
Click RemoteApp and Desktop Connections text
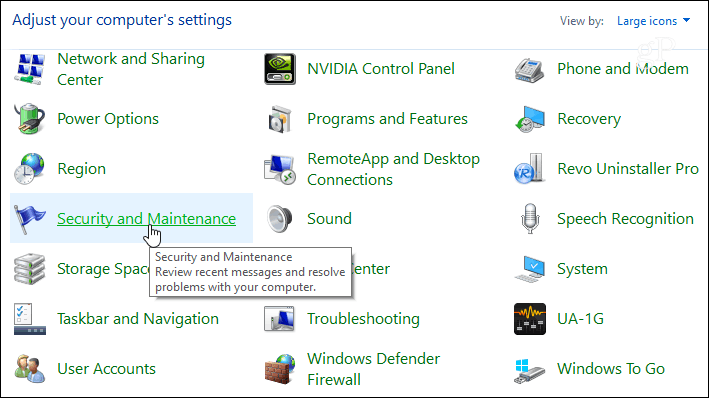pos(393,169)
